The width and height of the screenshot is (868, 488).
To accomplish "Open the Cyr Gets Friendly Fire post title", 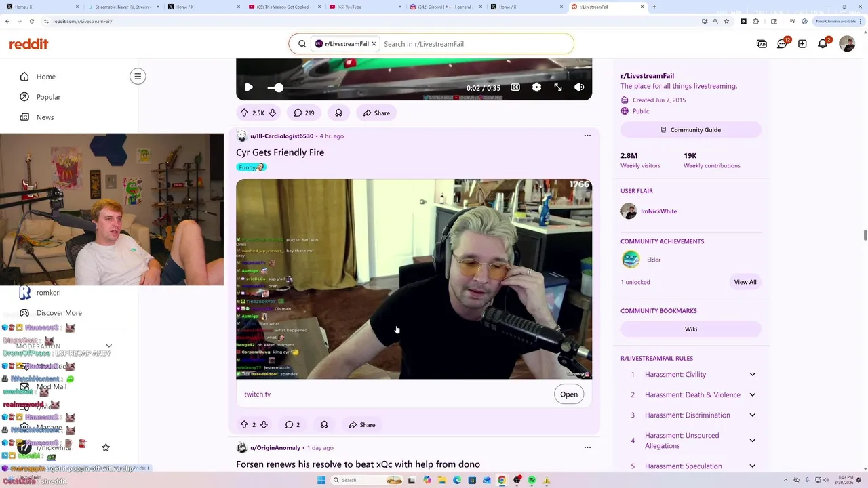I will click(280, 152).
